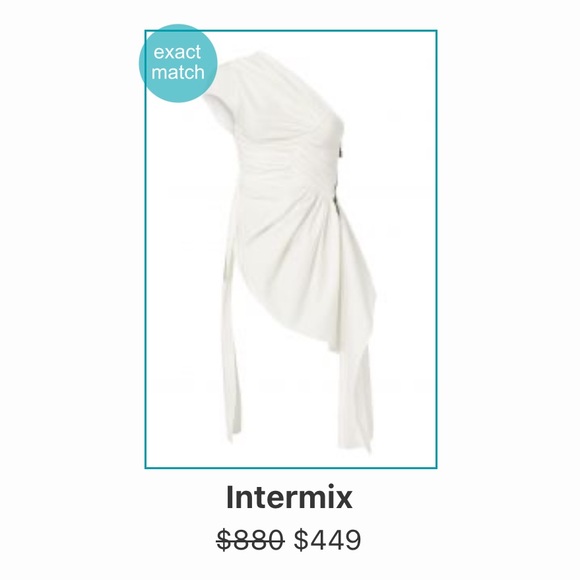Image resolution: width=580 pixels, height=580 pixels.
Task: Select the Intermix retailer name
Action: click(x=289, y=498)
